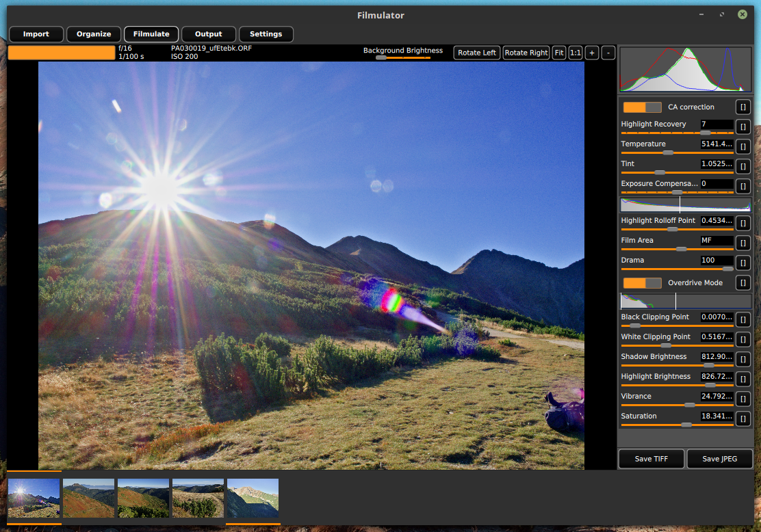Select the fourth filmstrip thumbnail

point(198,498)
